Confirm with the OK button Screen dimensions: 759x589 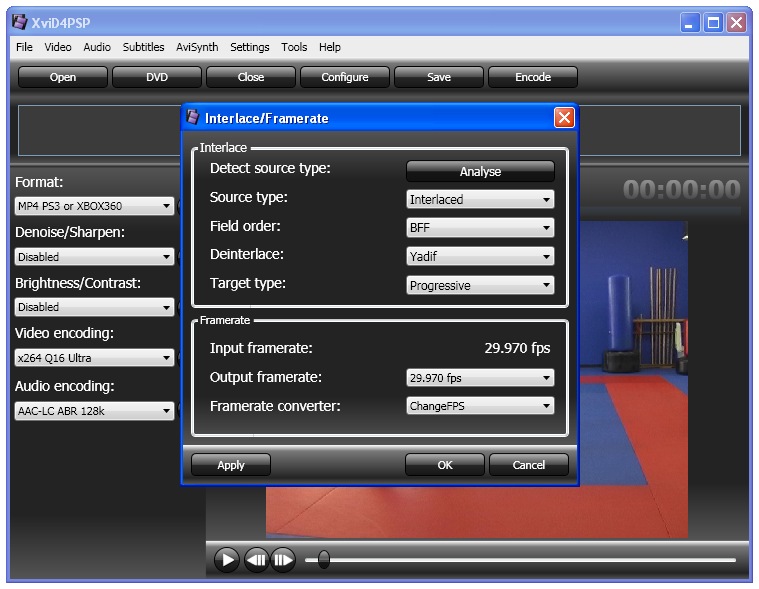[445, 465]
